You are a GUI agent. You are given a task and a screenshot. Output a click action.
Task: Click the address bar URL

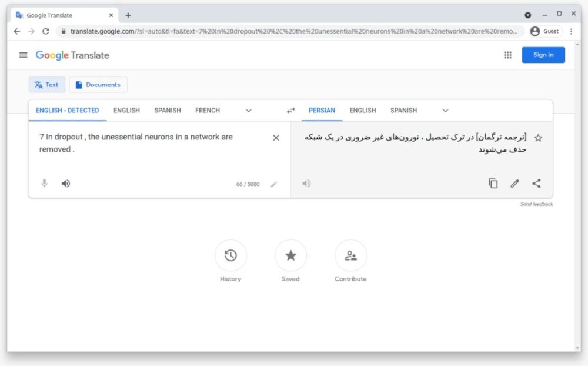coord(293,31)
